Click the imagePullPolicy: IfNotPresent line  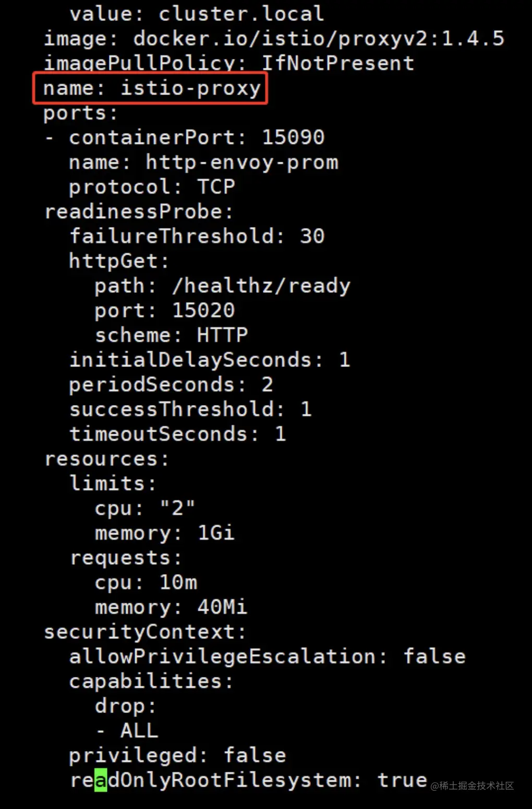[228, 64]
